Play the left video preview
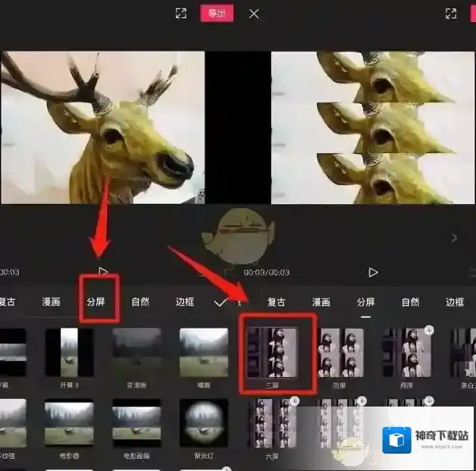This screenshot has width=476, height=471. click(x=103, y=272)
